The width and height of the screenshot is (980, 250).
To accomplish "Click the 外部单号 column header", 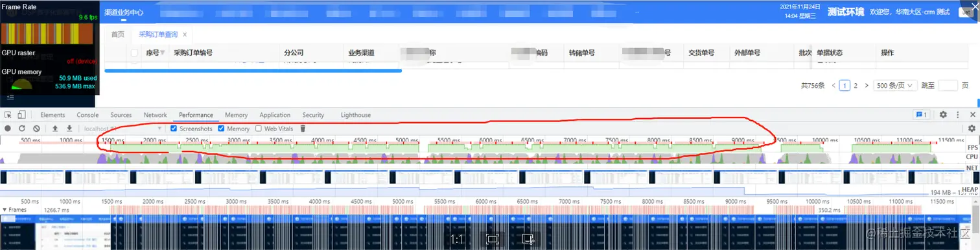I will [747, 53].
